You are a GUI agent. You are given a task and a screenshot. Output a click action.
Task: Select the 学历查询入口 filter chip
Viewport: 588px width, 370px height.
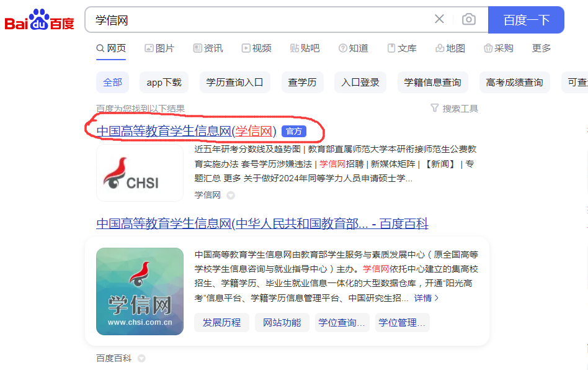point(234,82)
